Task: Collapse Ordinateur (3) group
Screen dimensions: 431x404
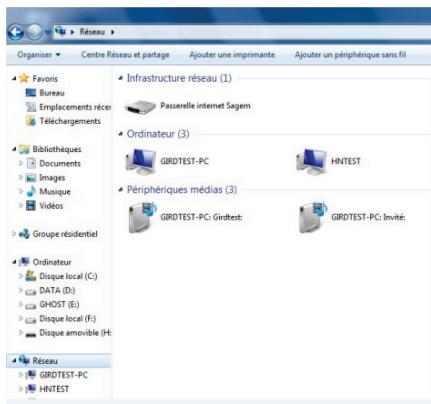Action: point(121,134)
